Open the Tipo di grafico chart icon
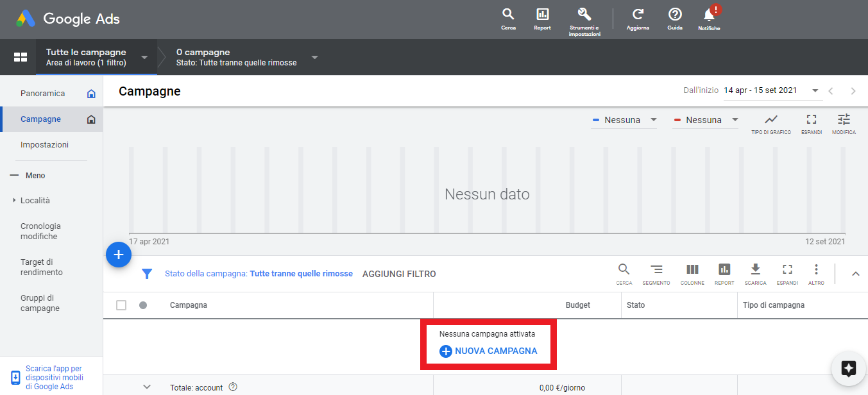Viewport: 868px width, 395px height. 771,120
